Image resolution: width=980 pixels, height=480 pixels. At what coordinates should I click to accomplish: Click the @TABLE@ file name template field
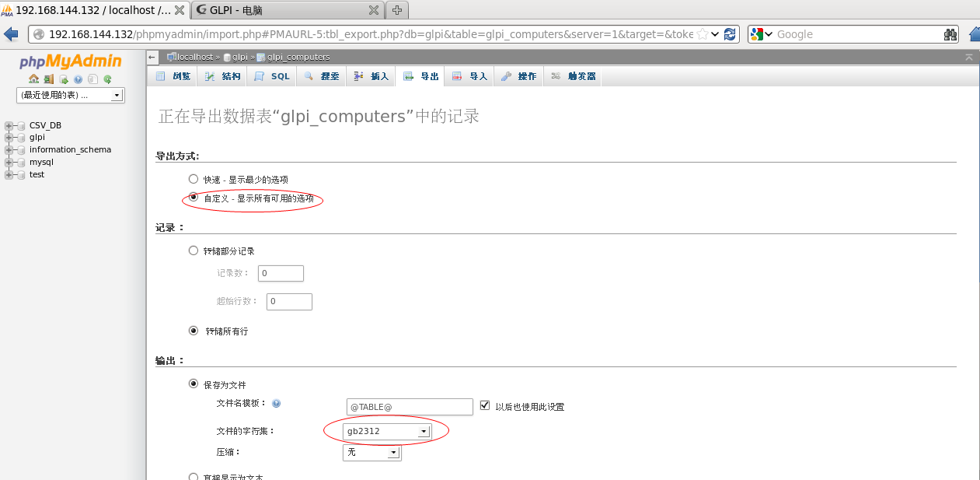[409, 407]
